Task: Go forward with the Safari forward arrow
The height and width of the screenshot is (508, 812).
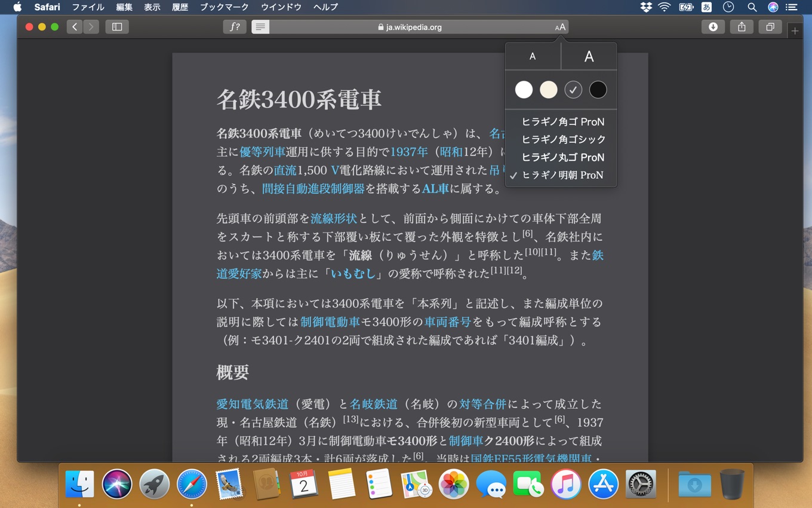Action: pyautogui.click(x=91, y=27)
